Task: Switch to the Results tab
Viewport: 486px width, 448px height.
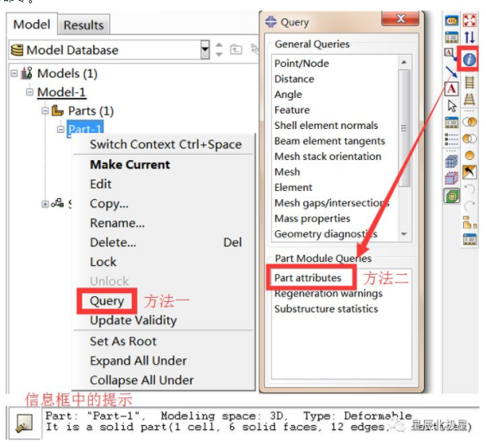Action: [83, 24]
